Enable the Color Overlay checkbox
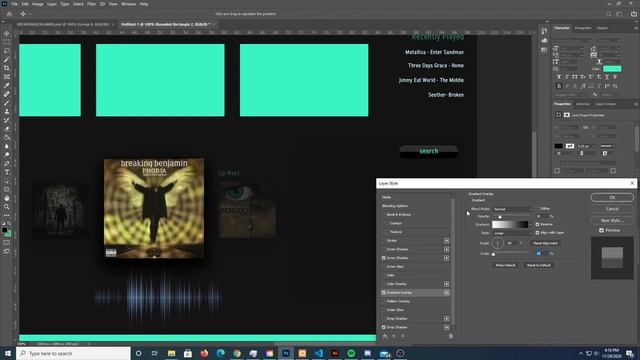Viewport: 640px width, 360px height. click(x=384, y=284)
